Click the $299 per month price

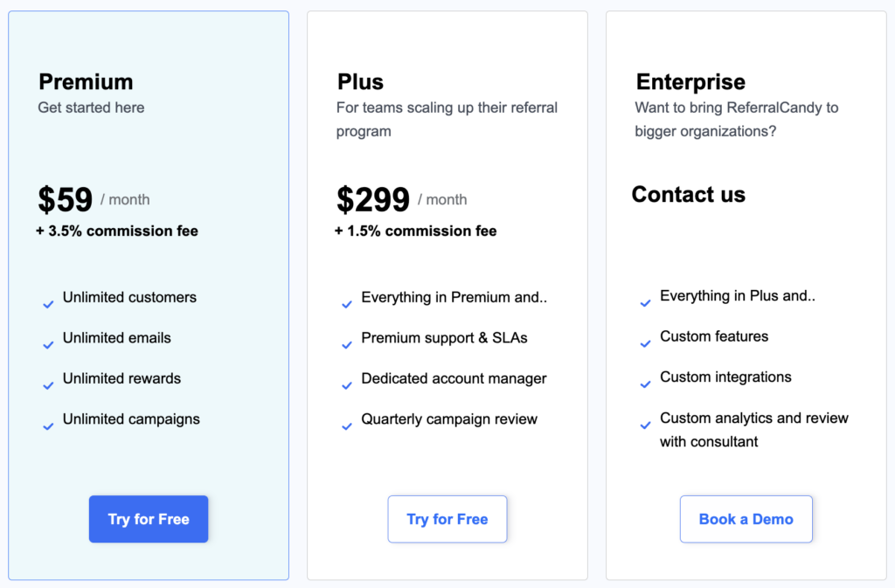pos(402,199)
